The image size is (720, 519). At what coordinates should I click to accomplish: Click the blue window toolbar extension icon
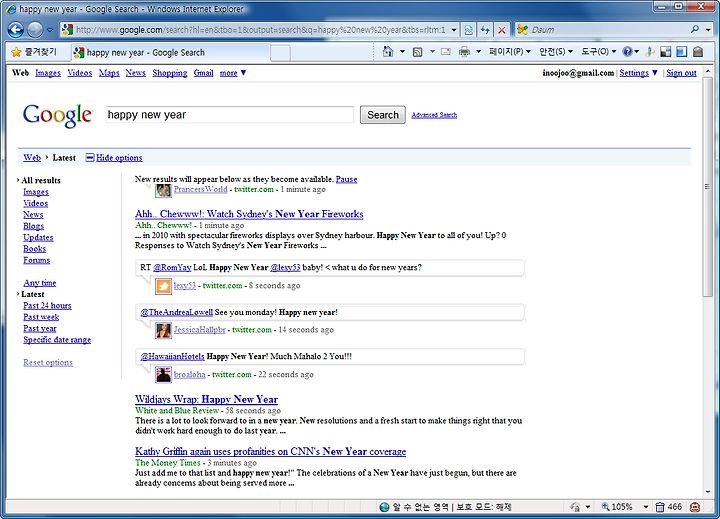pos(681,52)
